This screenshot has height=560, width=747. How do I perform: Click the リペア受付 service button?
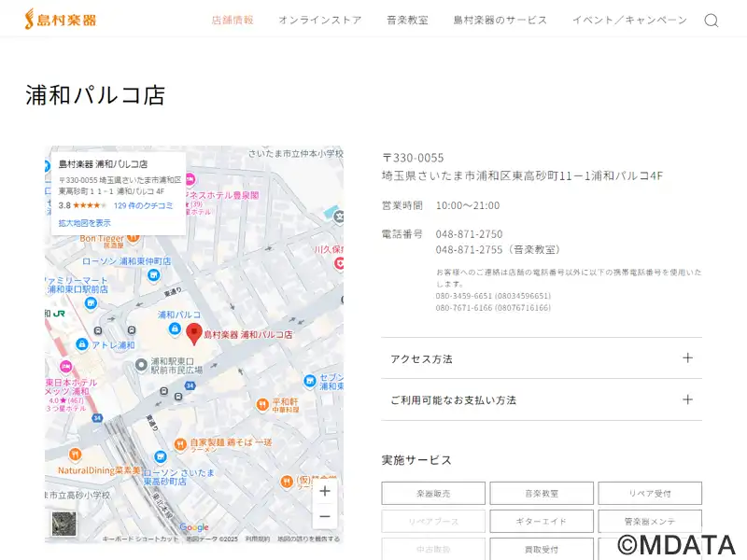pos(650,494)
